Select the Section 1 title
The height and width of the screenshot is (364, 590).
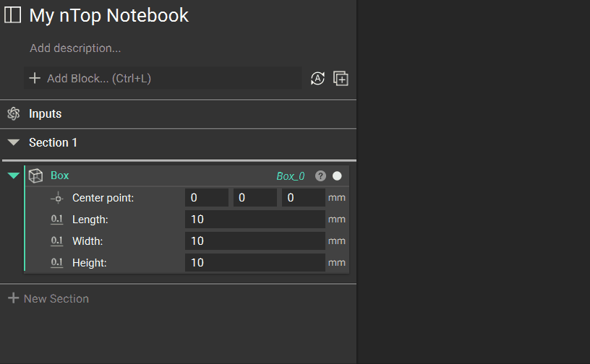tap(53, 142)
